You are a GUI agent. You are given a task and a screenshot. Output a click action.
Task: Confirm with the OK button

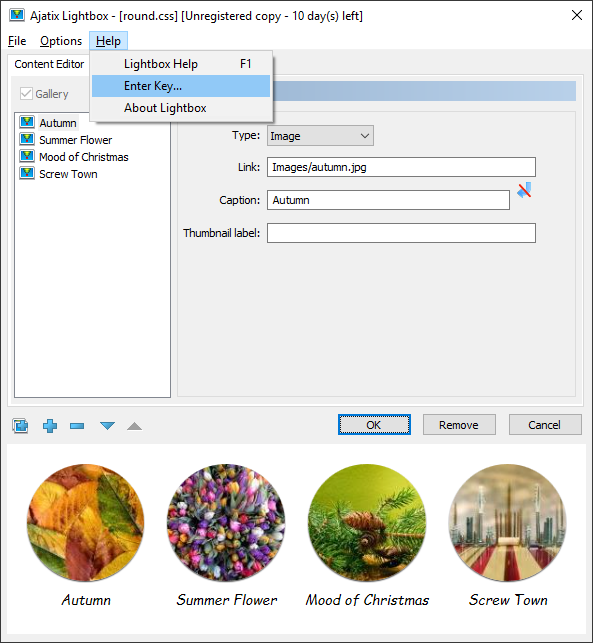tap(374, 424)
